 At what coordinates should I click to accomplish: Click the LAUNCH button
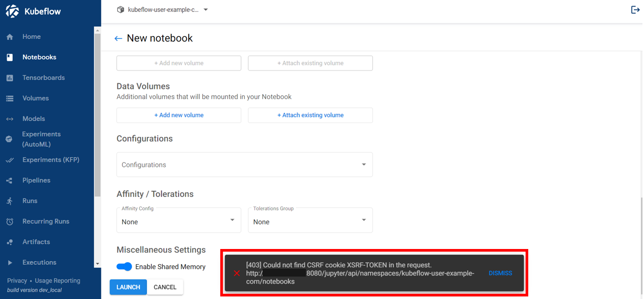128,287
